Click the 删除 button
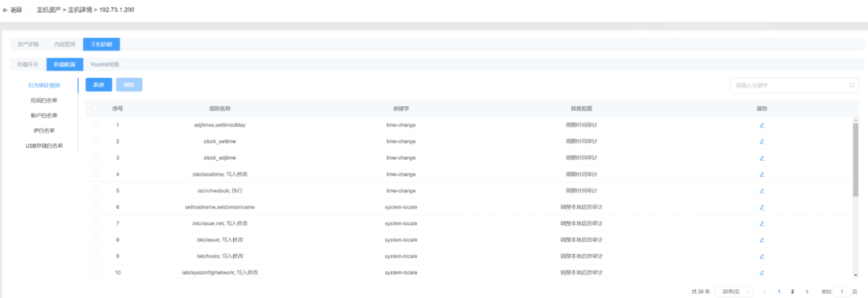 coord(129,84)
